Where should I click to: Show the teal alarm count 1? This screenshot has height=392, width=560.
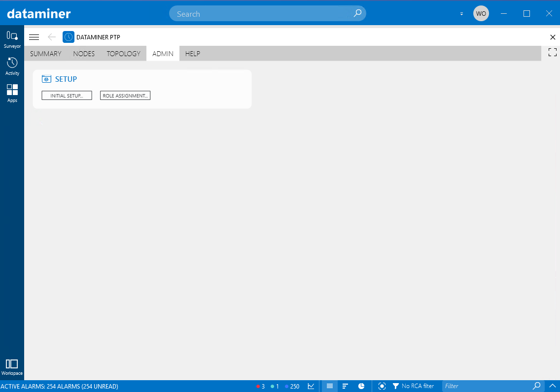tap(275, 386)
